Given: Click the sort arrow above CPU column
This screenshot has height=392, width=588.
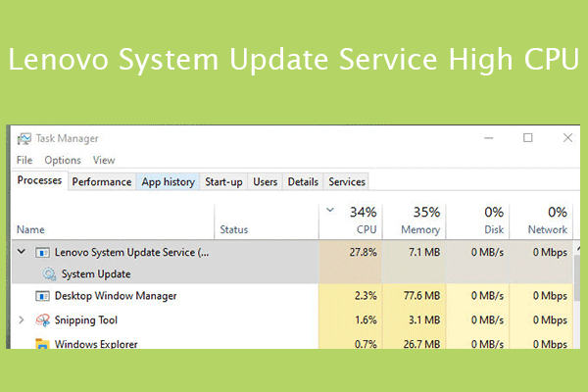Looking at the screenshot, I should click(330, 210).
